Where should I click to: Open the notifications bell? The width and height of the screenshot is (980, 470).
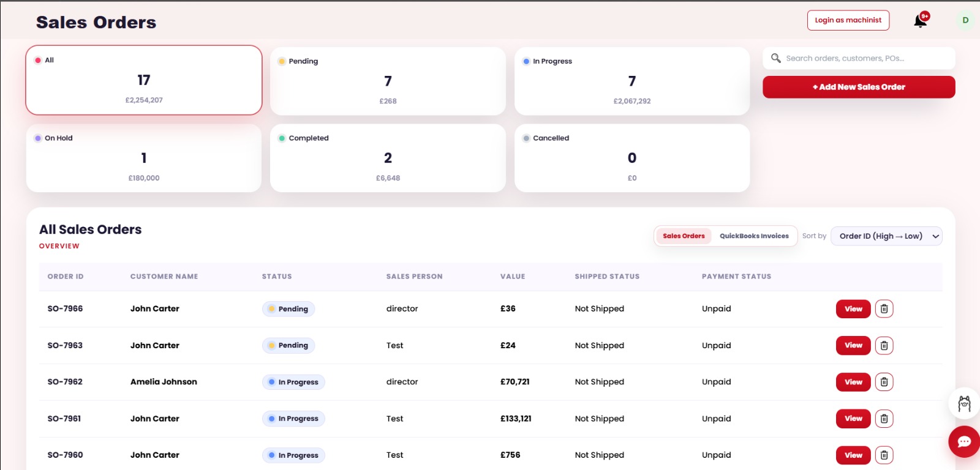(x=921, y=21)
